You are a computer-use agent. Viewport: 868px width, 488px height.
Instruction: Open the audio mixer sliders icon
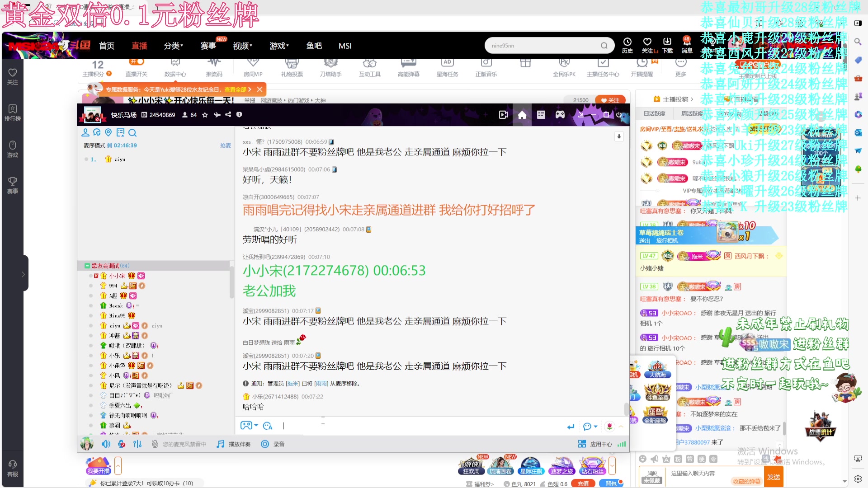137,444
